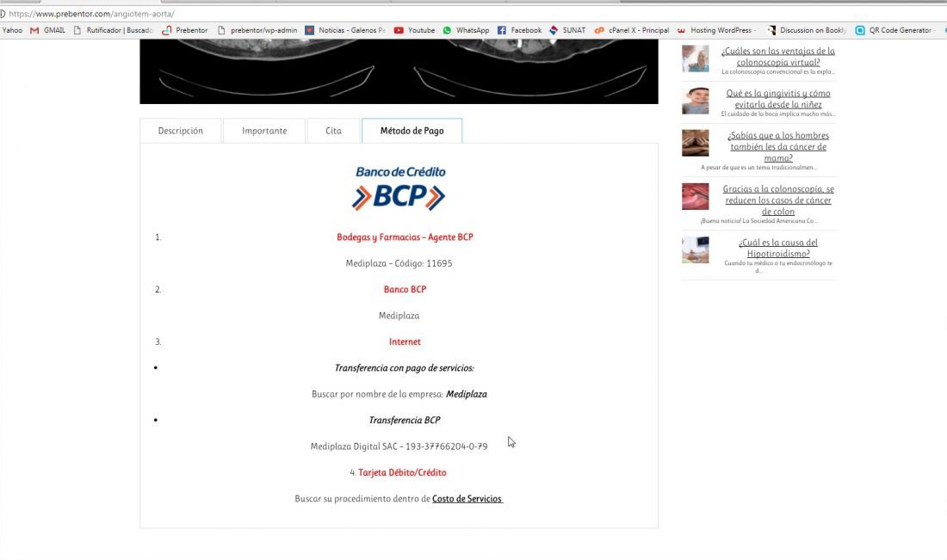Click Buscar por nombre de la empresa text

pos(377,394)
